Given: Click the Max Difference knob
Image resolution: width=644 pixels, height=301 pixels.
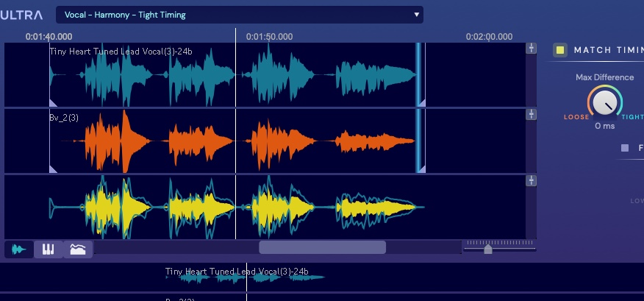Looking at the screenshot, I should pos(604,103).
